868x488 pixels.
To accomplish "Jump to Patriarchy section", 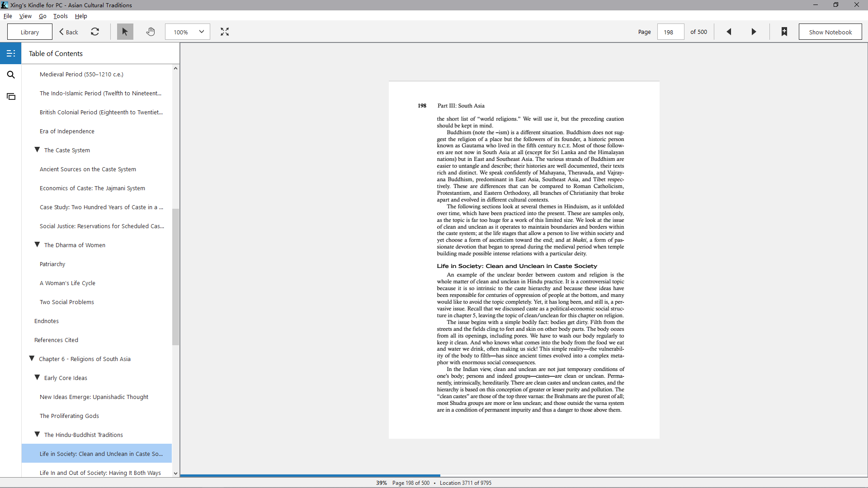I will (x=52, y=264).
